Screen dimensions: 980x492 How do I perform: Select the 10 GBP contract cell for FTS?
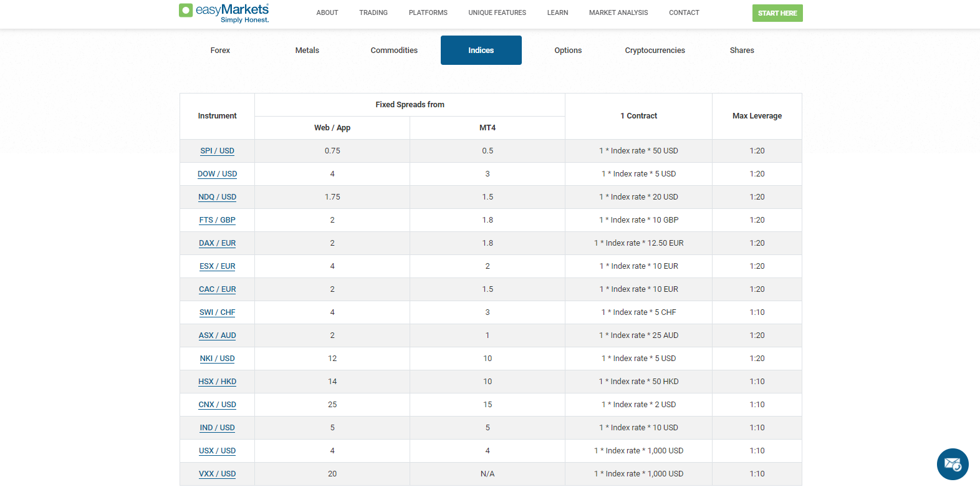point(638,220)
